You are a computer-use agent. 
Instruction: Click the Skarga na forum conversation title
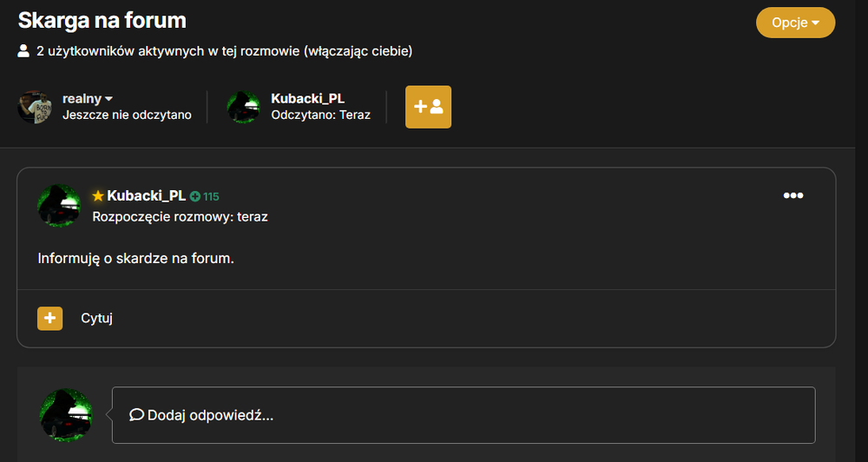tap(102, 21)
